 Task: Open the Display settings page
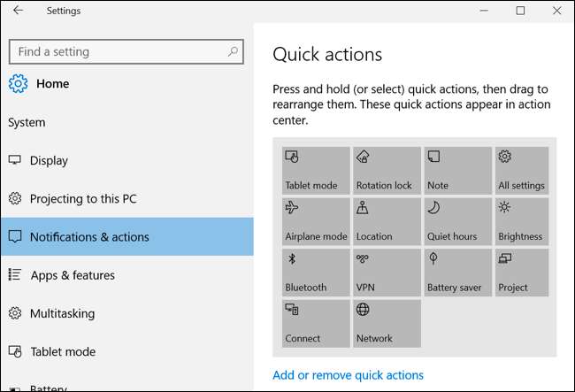(49, 160)
